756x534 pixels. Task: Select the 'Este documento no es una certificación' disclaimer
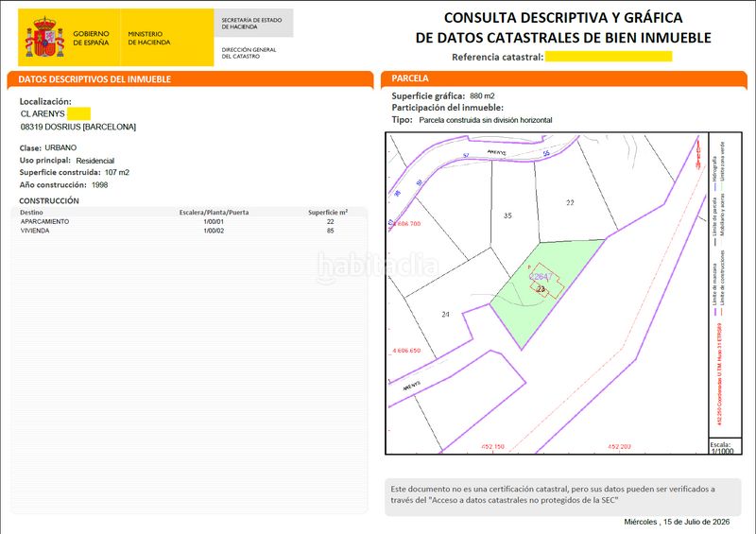(x=553, y=494)
